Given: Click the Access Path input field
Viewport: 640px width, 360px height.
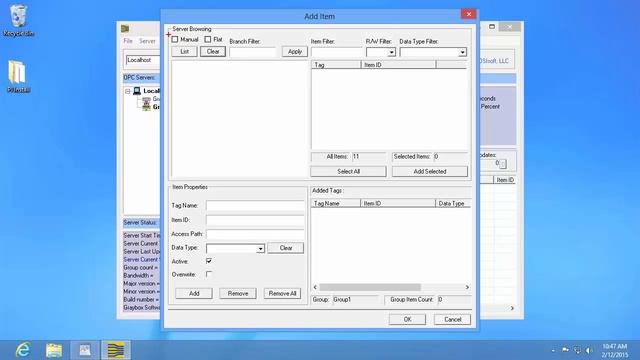Looking at the screenshot, I should pos(255,234).
